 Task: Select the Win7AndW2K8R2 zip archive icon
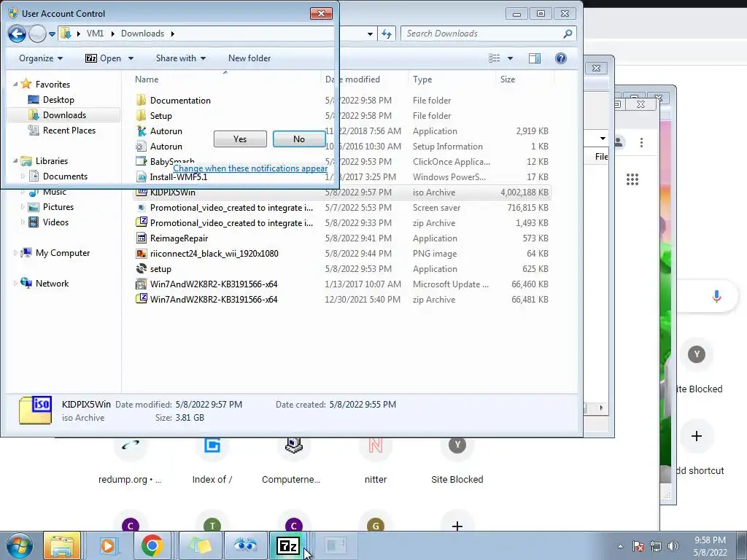[x=141, y=299]
